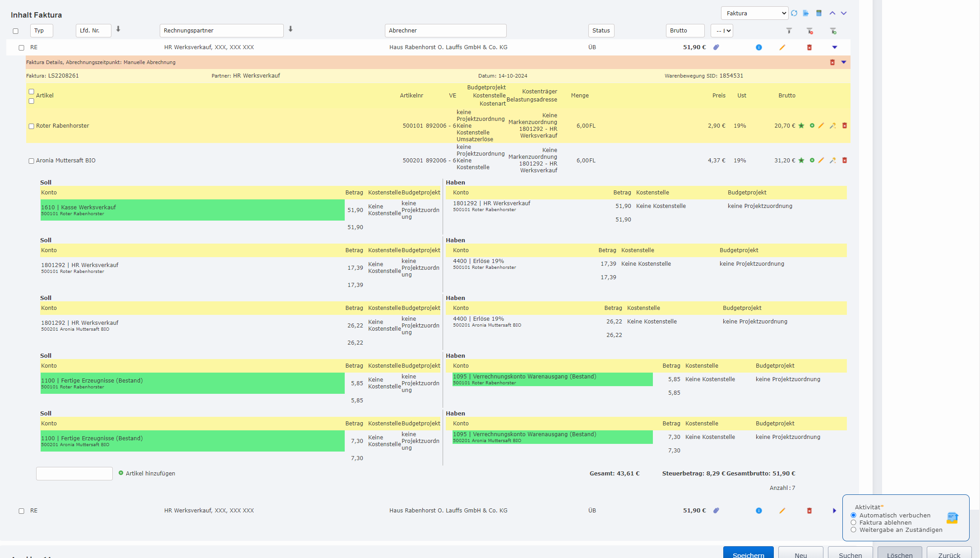Click the Typ column header

click(x=42, y=31)
